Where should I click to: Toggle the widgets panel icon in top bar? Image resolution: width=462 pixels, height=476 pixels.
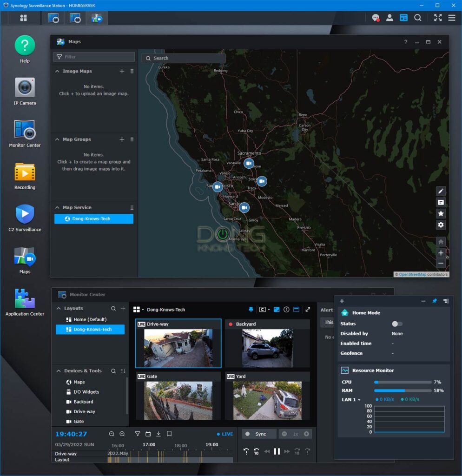[x=403, y=18]
